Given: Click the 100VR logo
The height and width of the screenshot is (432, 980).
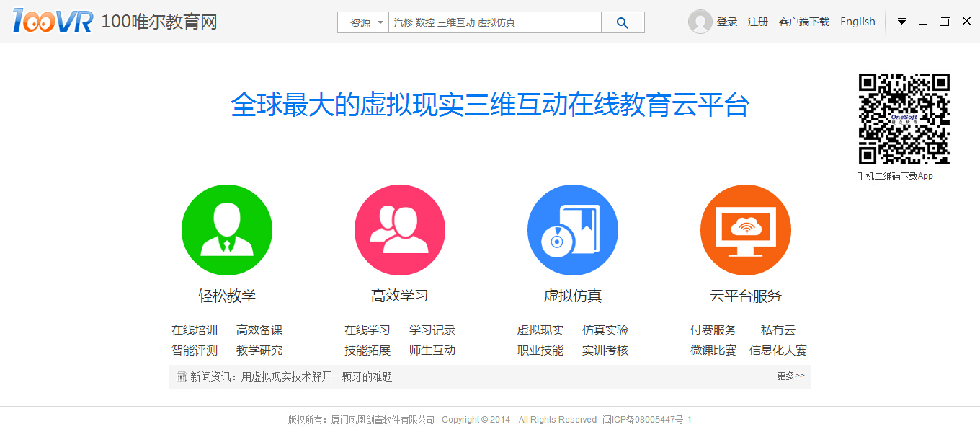Looking at the screenshot, I should click(53, 22).
